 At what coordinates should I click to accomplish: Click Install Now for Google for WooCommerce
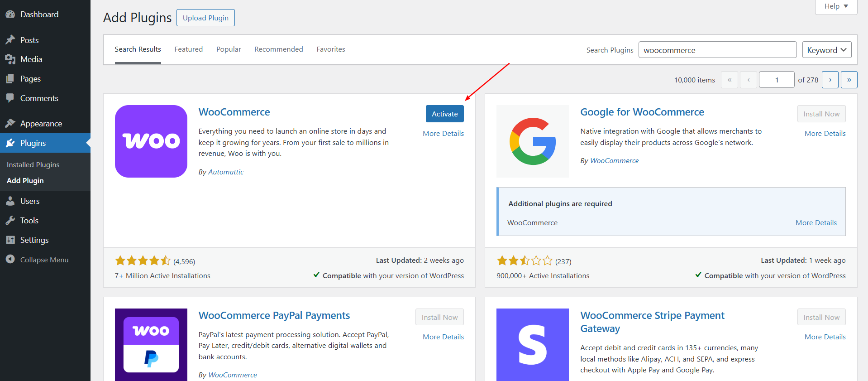tap(821, 114)
